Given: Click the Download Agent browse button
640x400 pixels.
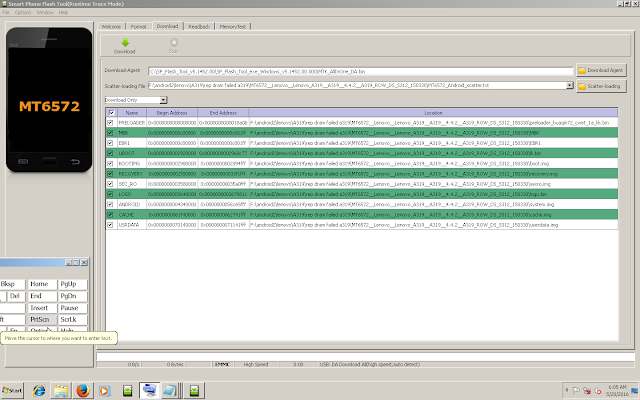Looking at the screenshot, I should [x=601, y=70].
